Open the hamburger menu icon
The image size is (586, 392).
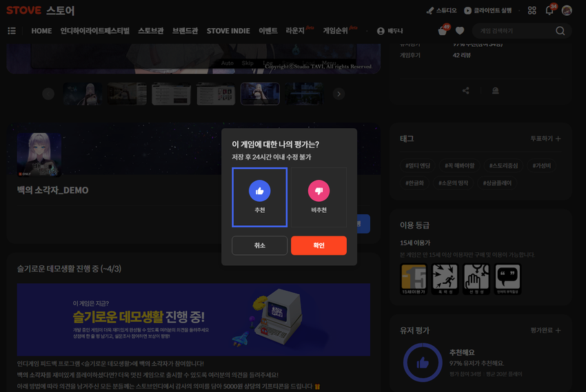12,30
